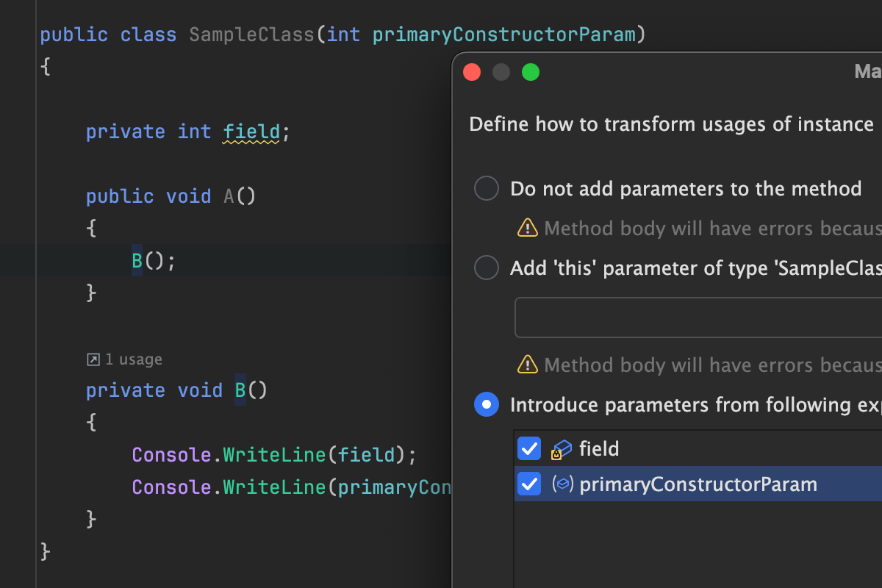This screenshot has width=882, height=588.
Task: Click warning icon under 'Do not add parameters'
Action: coord(528,229)
